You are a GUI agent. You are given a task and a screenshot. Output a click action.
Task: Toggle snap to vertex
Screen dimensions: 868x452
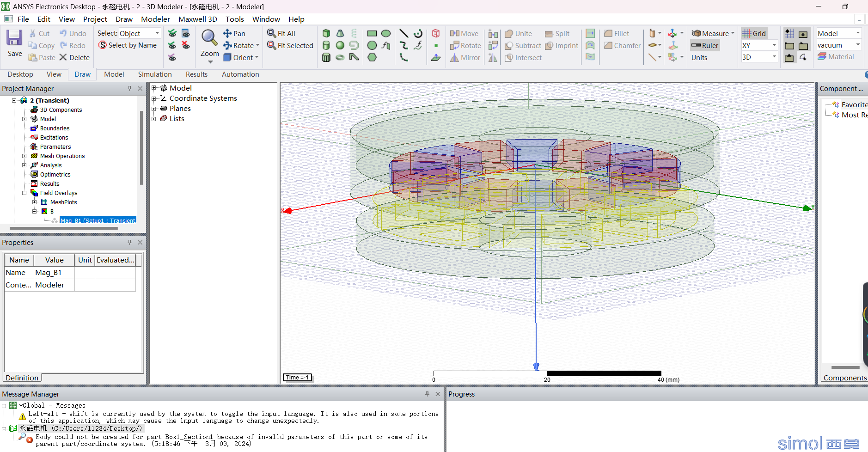789,45
